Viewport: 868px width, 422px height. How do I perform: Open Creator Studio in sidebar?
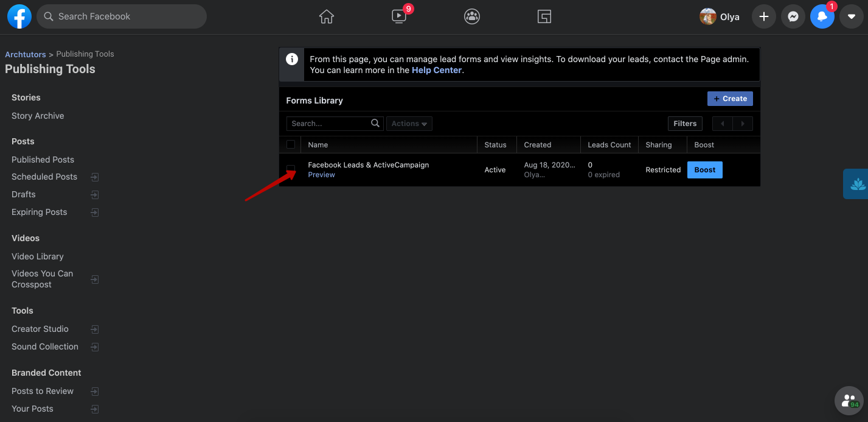[x=40, y=329]
